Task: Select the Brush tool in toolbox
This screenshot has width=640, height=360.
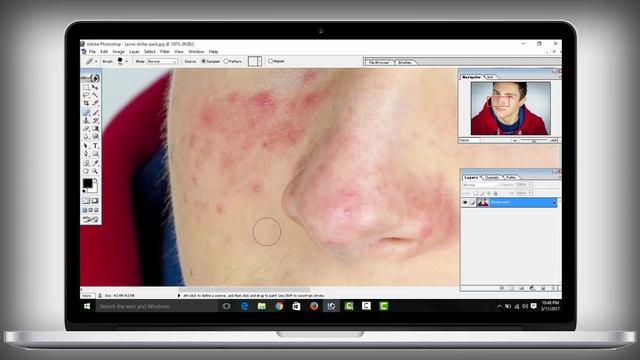Action: click(x=95, y=113)
